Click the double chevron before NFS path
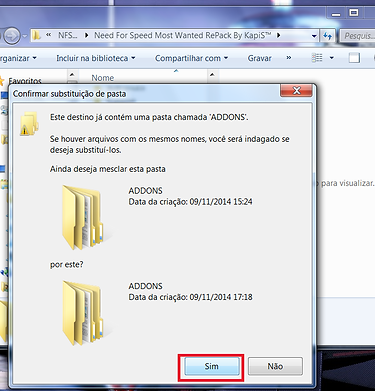Image resolution: width=375 pixels, height=391 pixels. tap(49, 35)
